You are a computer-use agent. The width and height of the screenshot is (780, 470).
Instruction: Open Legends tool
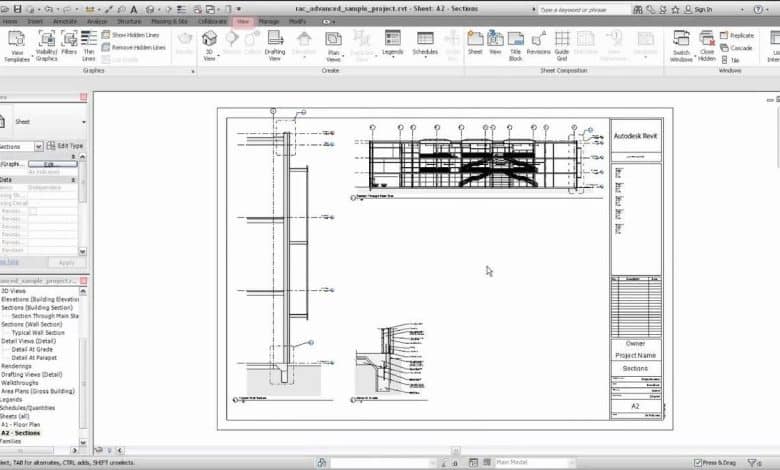click(x=392, y=44)
